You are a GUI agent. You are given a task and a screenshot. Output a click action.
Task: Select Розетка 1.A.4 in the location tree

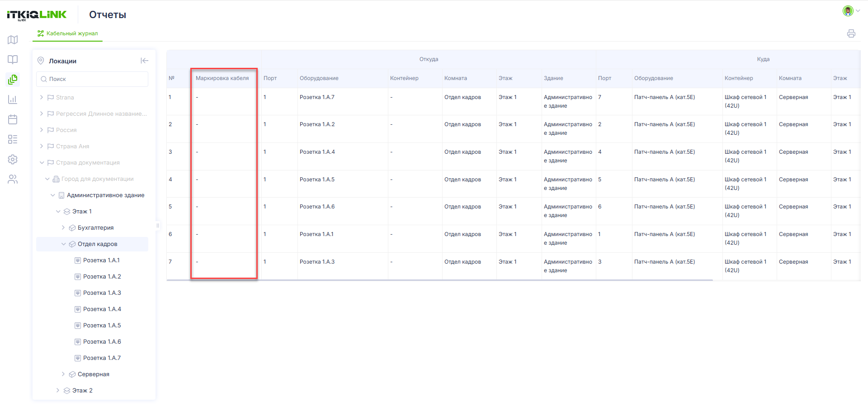(x=102, y=309)
